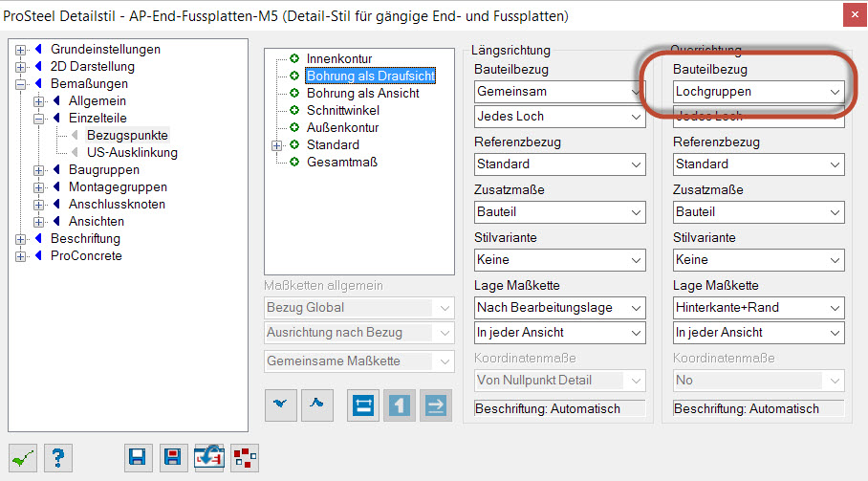Open Längsrichtung Referenzbezug Standard dropdown
Image resolution: width=868 pixels, height=481 pixels.
[x=559, y=164]
